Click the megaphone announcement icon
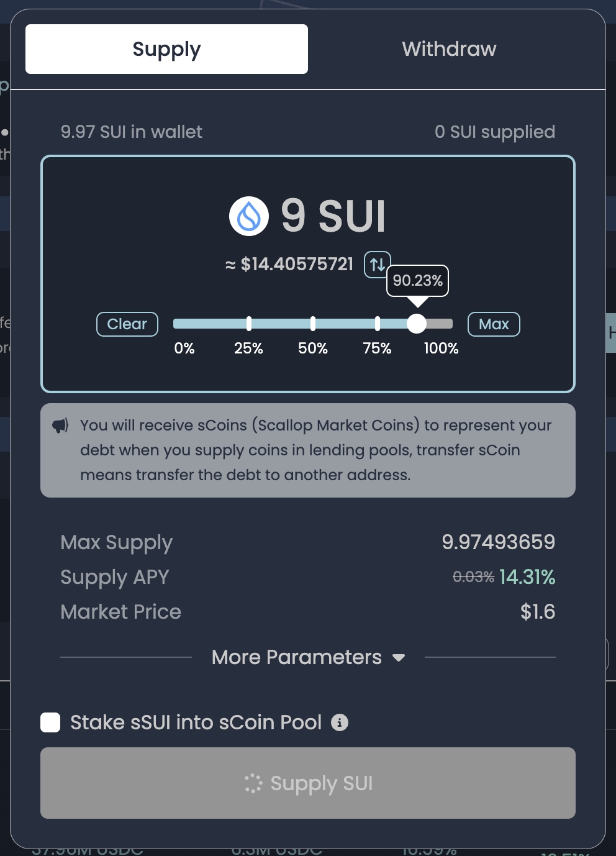616x856 pixels. coord(60,426)
